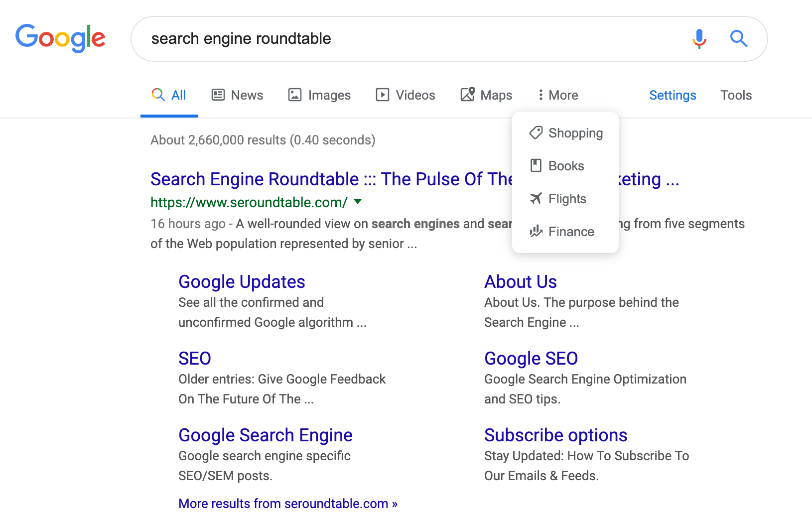Open the dropdown arrow next to seroundtable.com
Screen dimensions: 812x523
[358, 202]
